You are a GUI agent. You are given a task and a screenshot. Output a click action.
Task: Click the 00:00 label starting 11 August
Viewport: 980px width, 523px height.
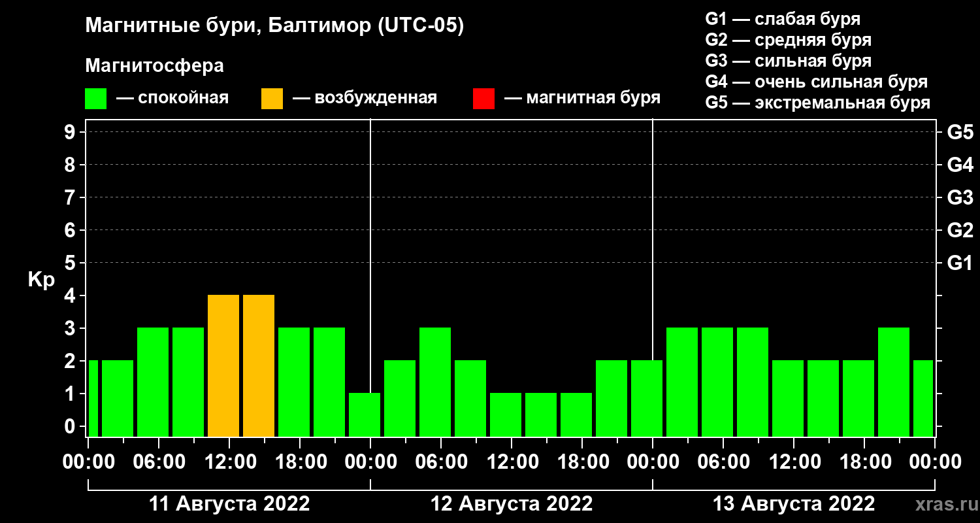[x=88, y=462]
